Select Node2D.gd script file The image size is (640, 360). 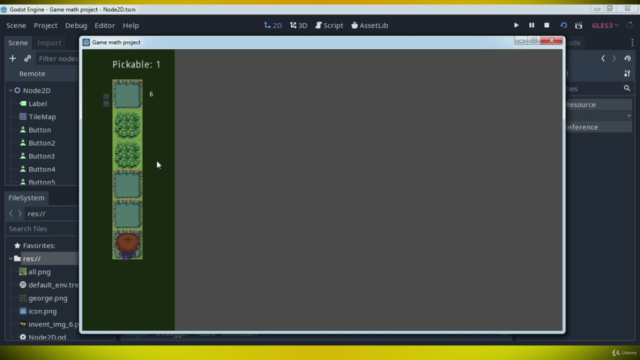(x=47, y=337)
